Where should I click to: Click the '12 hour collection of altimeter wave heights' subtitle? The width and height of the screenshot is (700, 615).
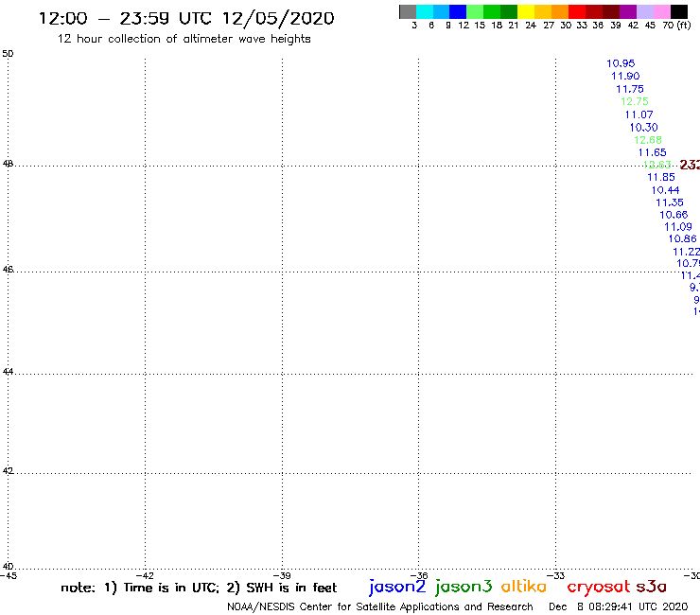[x=184, y=39]
